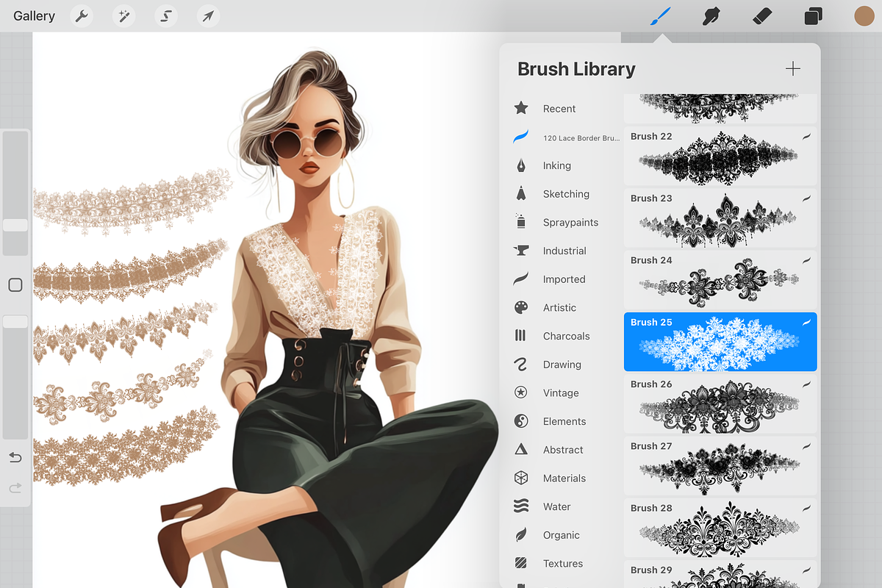Add a new brush with plus button
Screen dimensions: 882x588
792,69
